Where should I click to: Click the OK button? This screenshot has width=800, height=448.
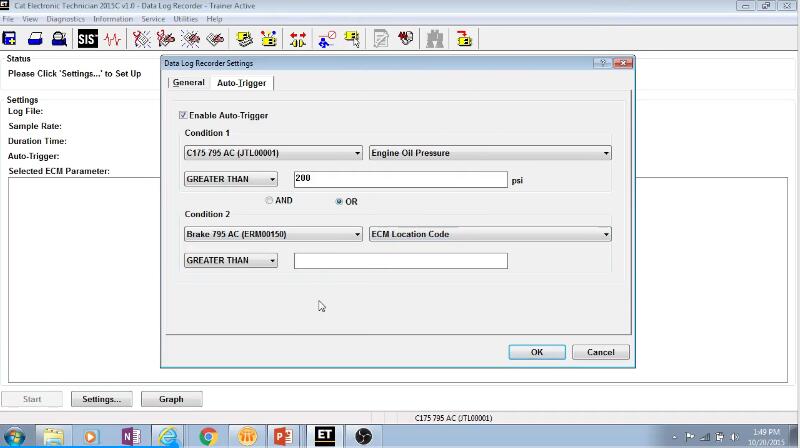537,352
